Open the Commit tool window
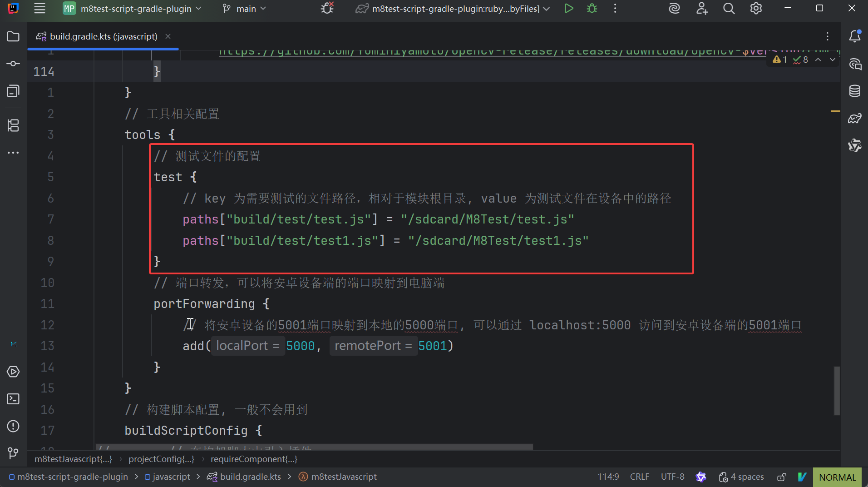Screen dimensions: 868x487 coord(13,64)
